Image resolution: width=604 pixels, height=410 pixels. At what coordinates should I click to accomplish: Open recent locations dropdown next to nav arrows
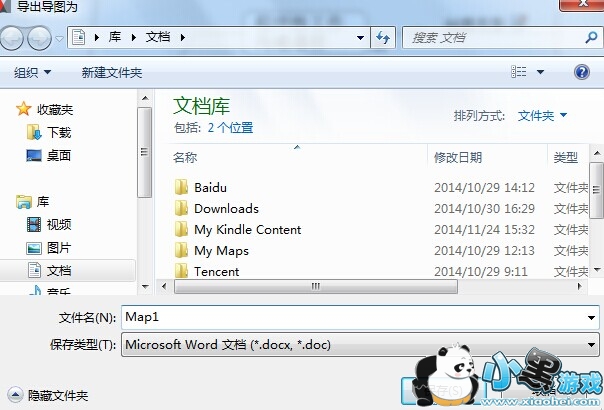coord(59,39)
